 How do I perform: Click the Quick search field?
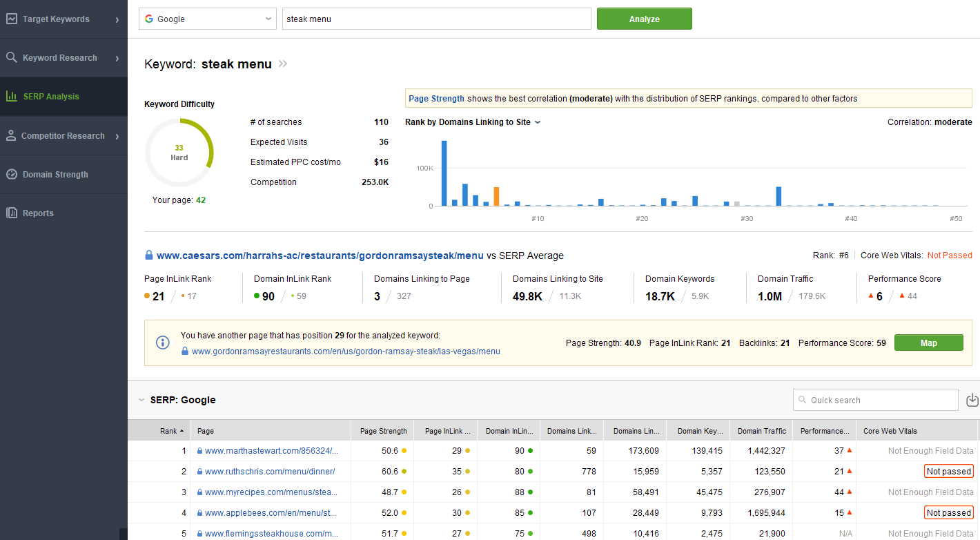tap(876, 400)
